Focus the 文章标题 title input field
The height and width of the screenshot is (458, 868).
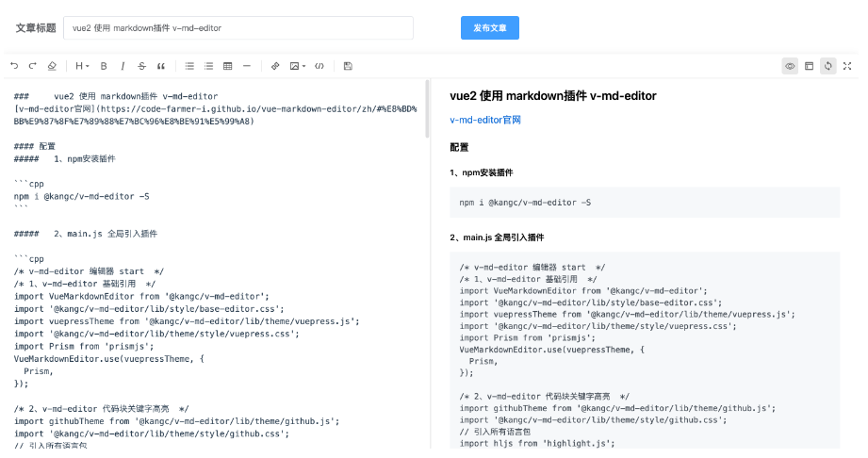[238, 27]
